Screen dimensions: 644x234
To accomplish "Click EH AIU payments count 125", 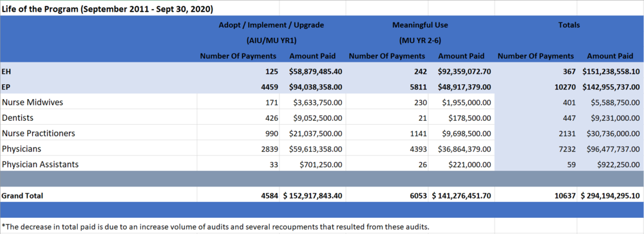I will [x=272, y=72].
